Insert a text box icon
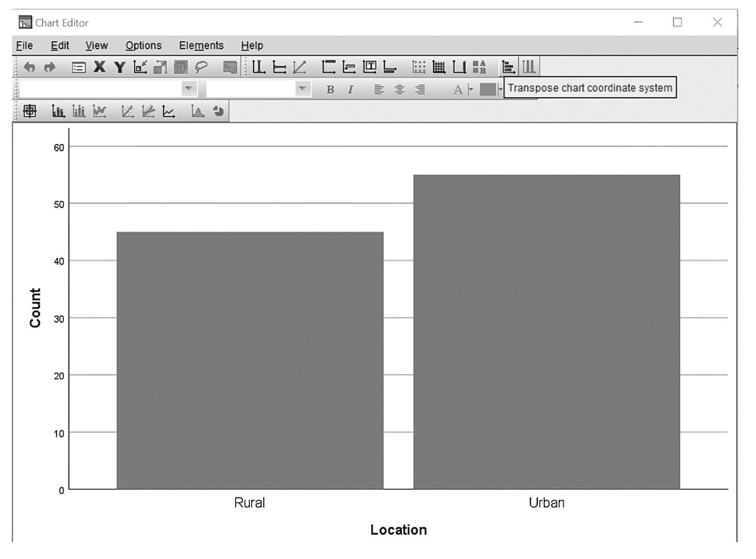Viewport: 756px width, 559px height. (x=370, y=67)
